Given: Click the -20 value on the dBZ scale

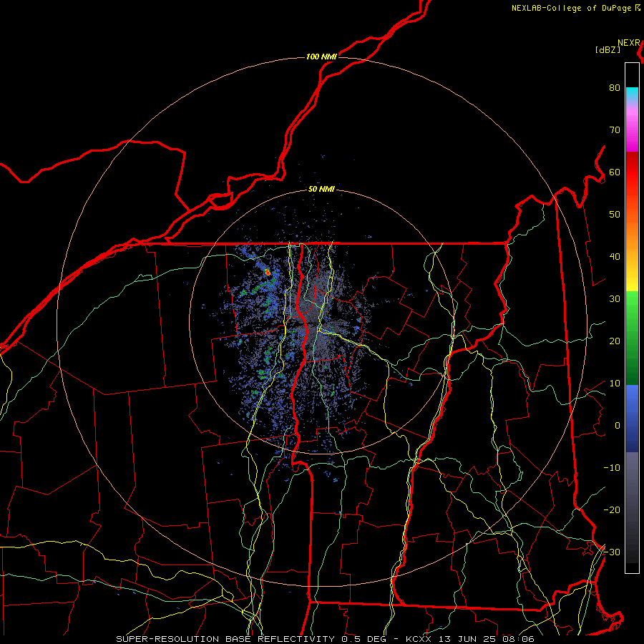Looking at the screenshot, I should pyautogui.click(x=612, y=509).
